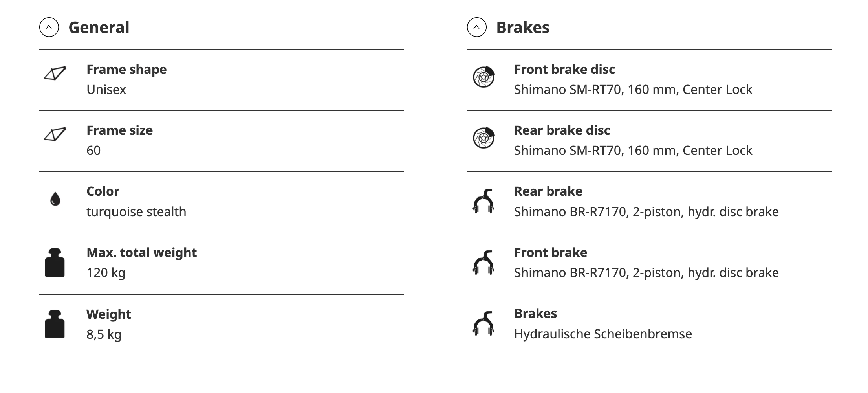Click the Max. total weight icon
The image size is (868, 393).
[55, 263]
